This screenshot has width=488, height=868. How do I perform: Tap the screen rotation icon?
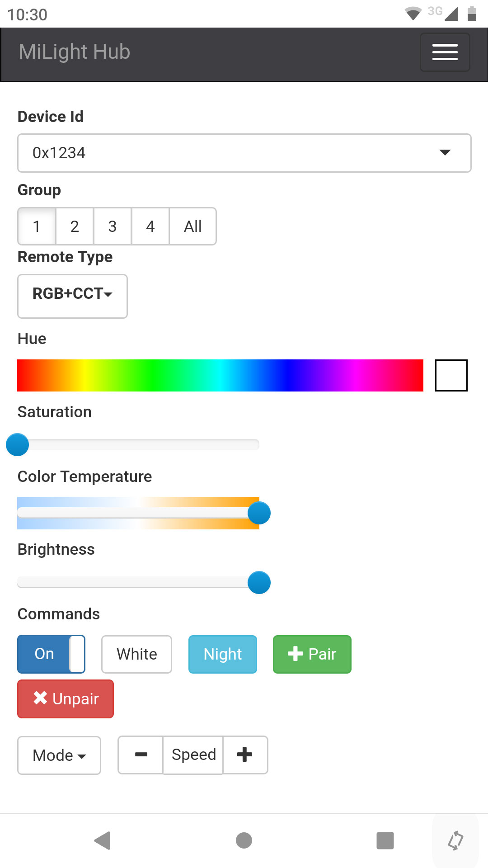(455, 840)
